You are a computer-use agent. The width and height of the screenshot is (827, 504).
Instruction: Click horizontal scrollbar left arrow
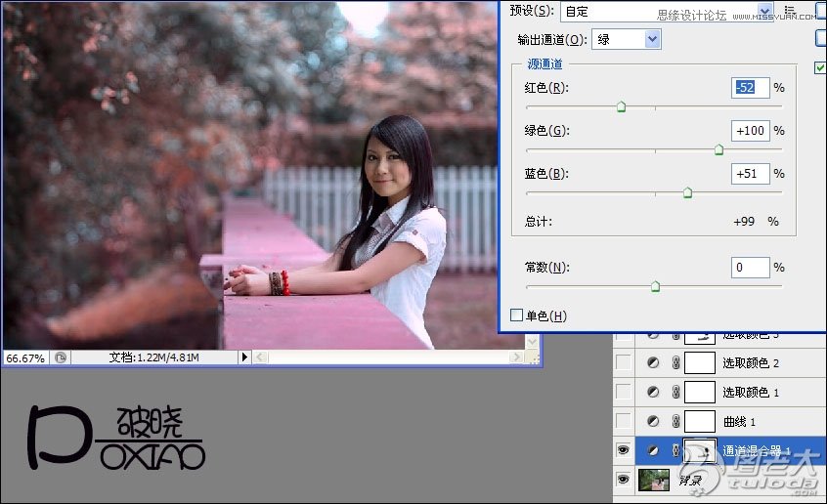tap(259, 357)
